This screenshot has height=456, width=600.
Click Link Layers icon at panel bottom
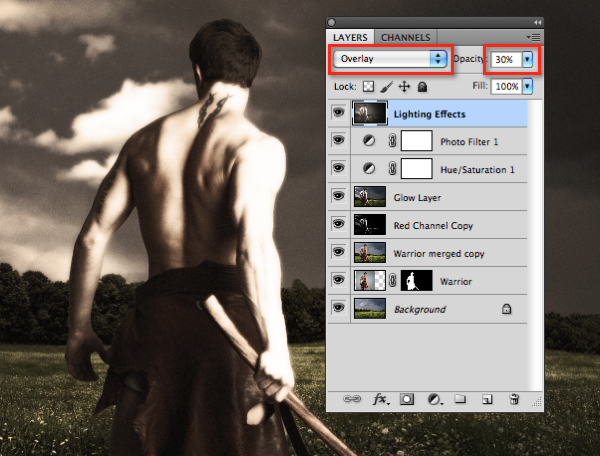click(352, 399)
